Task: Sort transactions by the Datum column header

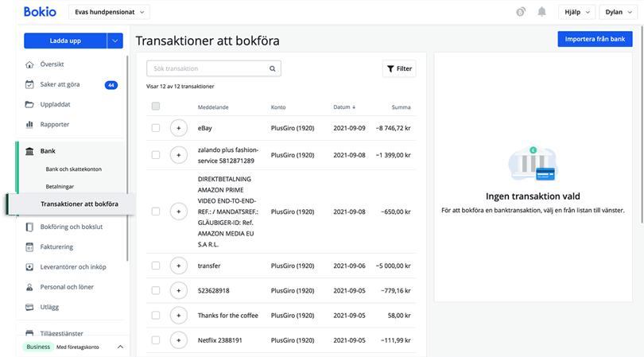Action: pos(343,107)
